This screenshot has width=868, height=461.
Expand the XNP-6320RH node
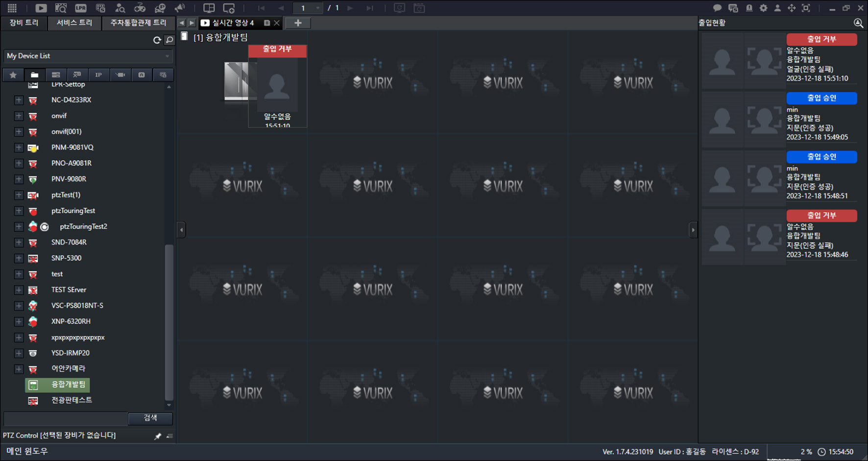[19, 321]
